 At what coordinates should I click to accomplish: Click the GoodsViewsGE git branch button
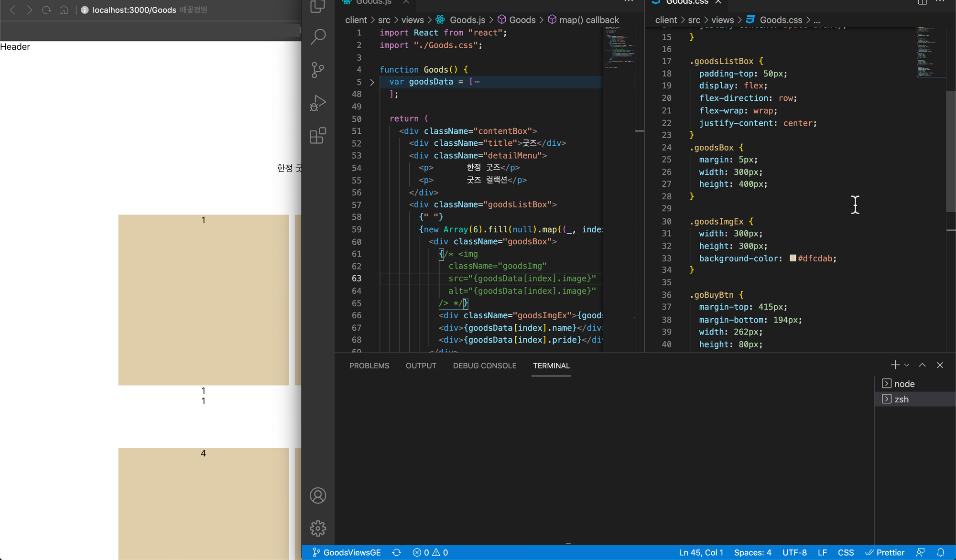[x=347, y=552]
